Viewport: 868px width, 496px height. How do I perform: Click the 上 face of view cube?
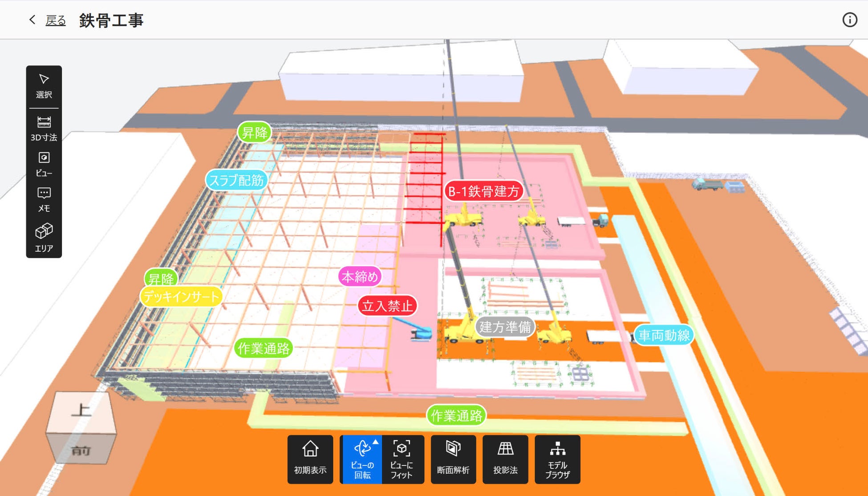[81, 410]
